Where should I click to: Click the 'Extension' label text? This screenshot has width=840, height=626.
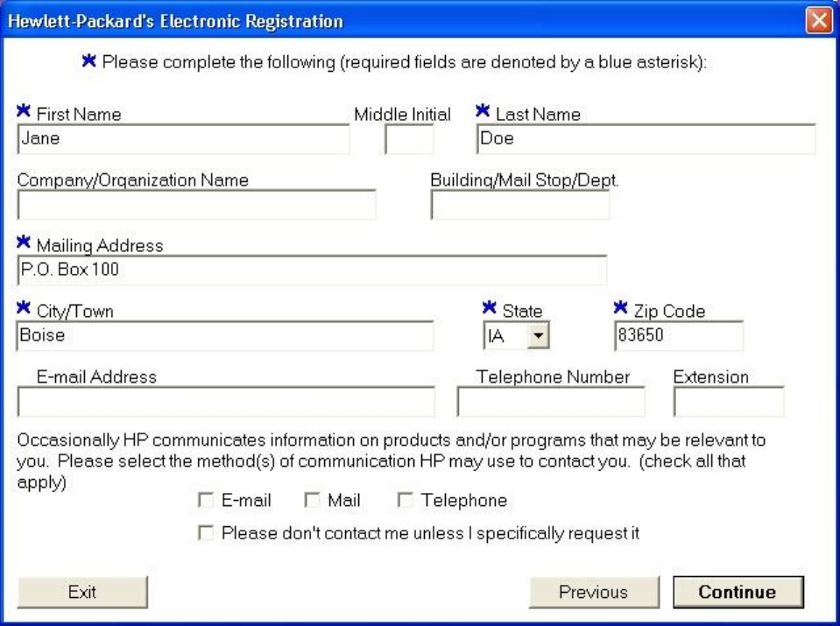[x=711, y=377]
